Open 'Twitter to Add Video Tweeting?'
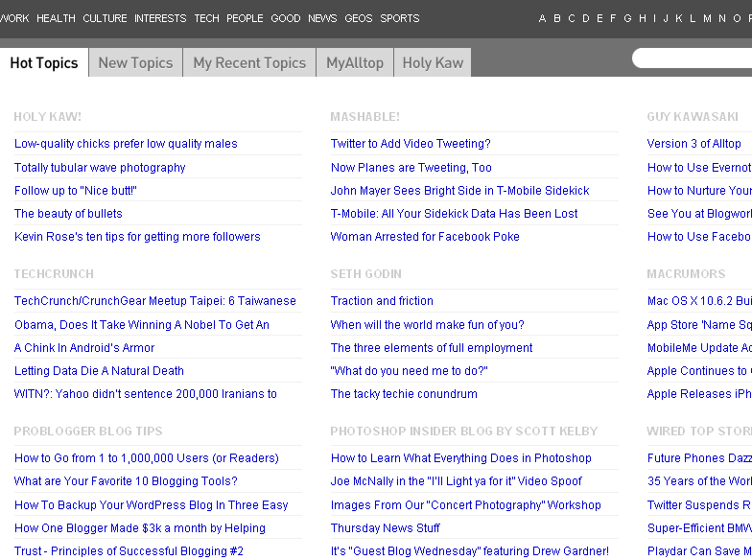This screenshot has width=752, height=560. point(411,144)
